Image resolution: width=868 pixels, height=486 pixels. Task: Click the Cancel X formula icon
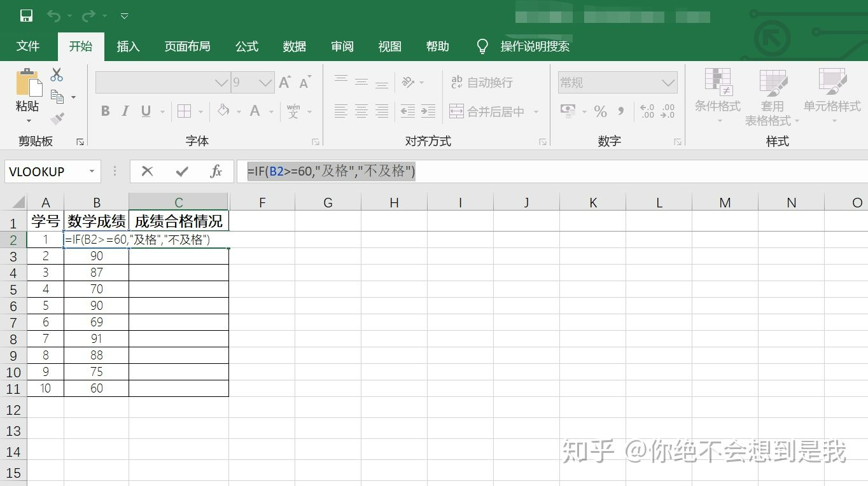(x=147, y=171)
